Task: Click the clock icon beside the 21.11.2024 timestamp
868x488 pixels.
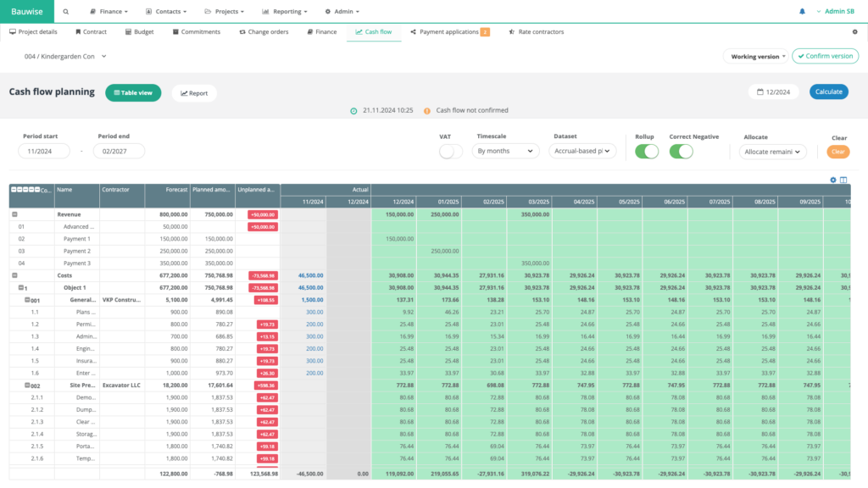Action: coord(353,111)
